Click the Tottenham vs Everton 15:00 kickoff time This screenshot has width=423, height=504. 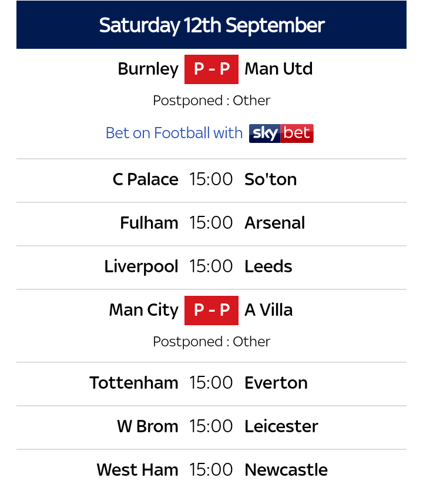[x=211, y=383]
